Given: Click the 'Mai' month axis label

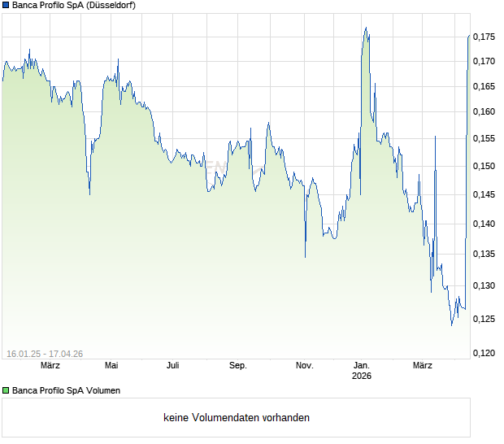Looking at the screenshot, I should click(111, 366).
